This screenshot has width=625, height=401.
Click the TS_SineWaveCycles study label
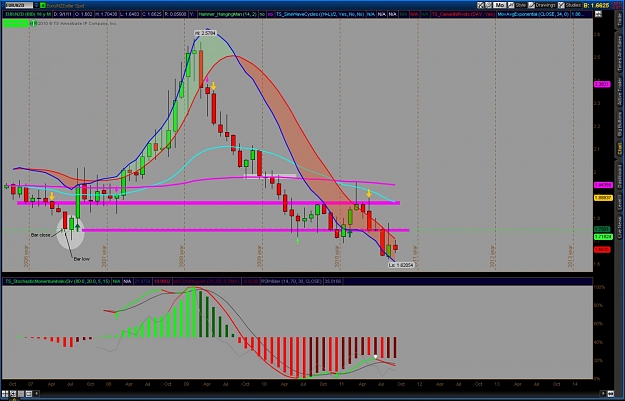(320, 14)
